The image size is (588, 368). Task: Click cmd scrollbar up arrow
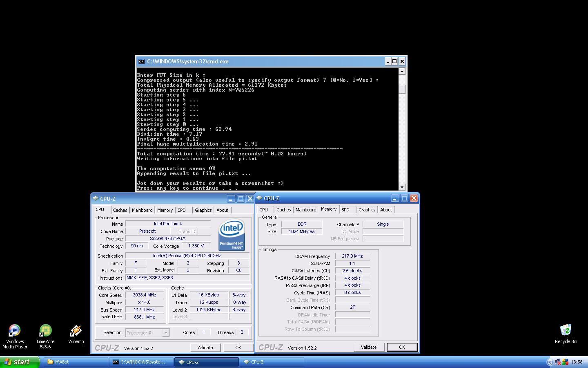click(402, 71)
